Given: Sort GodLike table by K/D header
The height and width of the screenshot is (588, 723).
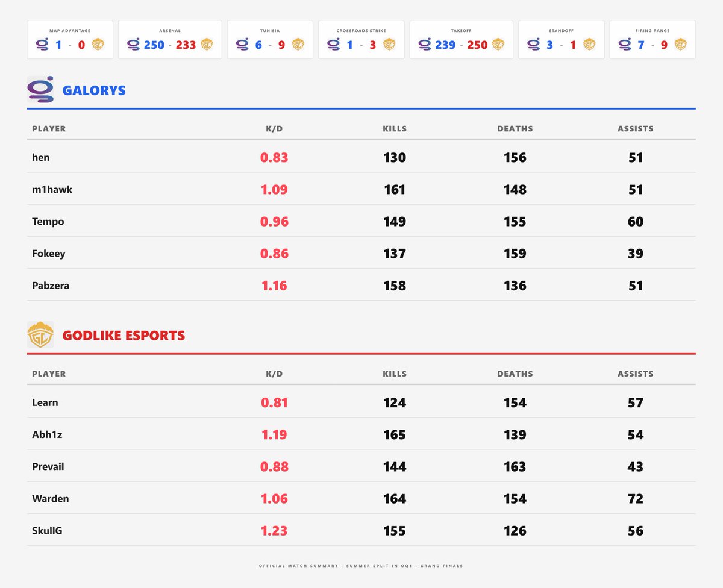Looking at the screenshot, I should [x=274, y=374].
